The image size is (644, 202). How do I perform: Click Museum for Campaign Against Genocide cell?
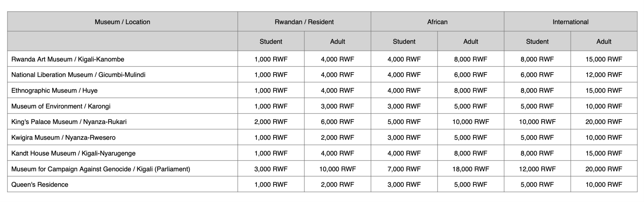123,169
